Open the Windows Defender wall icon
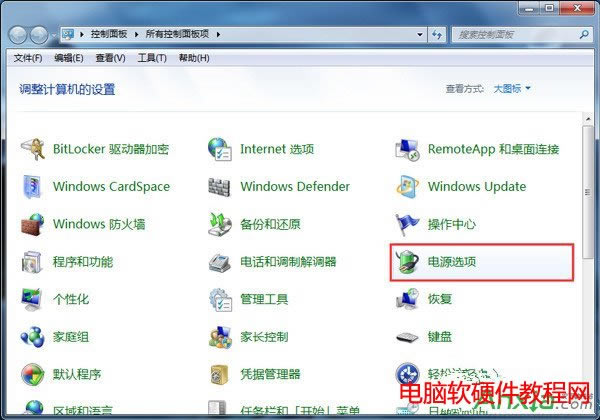The image size is (600, 420). point(219,187)
